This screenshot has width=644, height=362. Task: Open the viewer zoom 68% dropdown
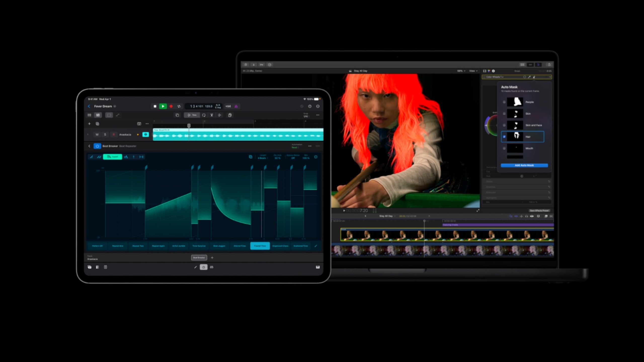(461, 71)
